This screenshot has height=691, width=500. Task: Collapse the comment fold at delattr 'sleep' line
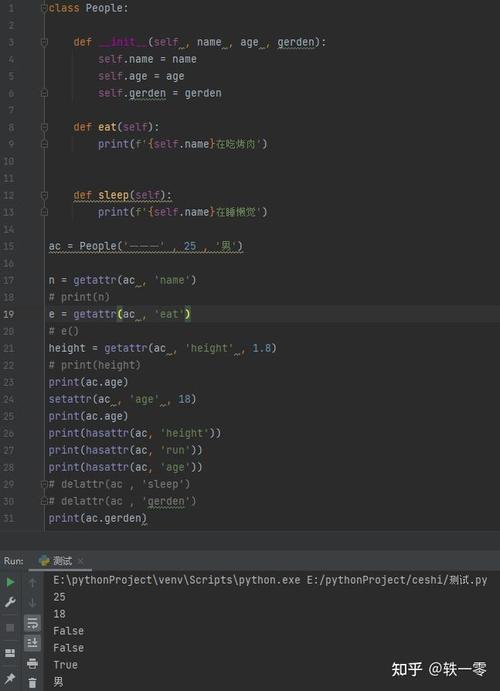pos(44,484)
